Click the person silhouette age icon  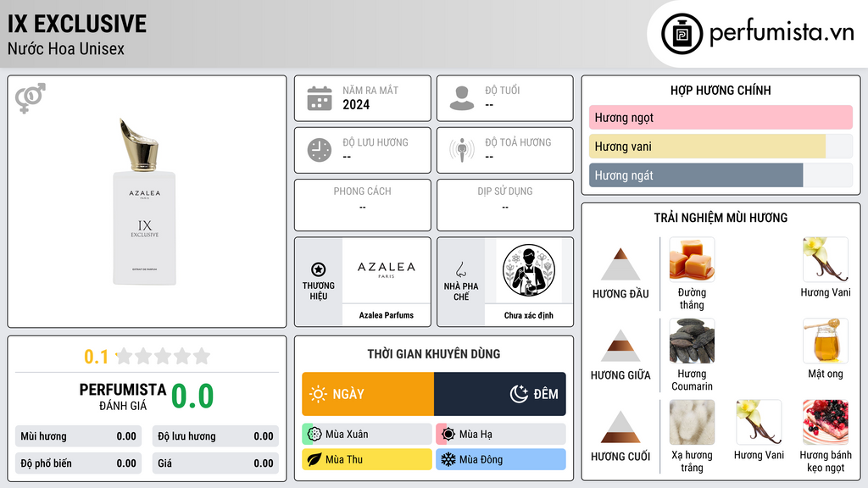point(462,98)
